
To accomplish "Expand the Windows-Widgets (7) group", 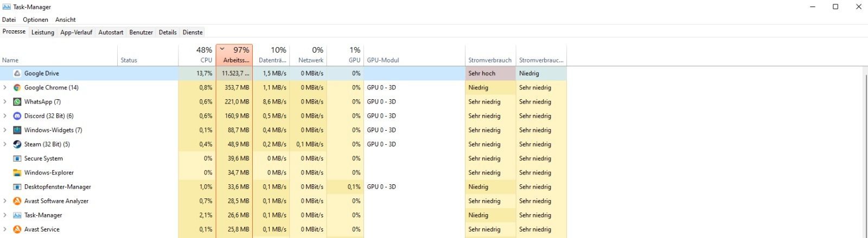I will tap(5, 130).
